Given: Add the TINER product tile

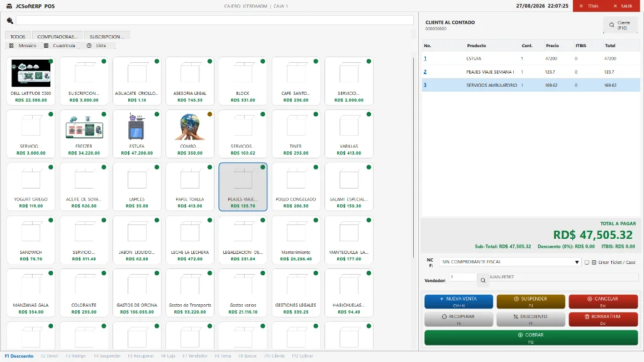Looking at the screenshot, I should click(296, 134).
